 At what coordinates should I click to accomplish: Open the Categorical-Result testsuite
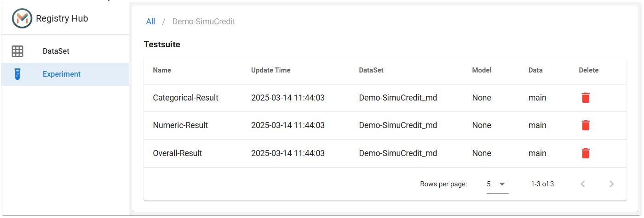click(185, 98)
